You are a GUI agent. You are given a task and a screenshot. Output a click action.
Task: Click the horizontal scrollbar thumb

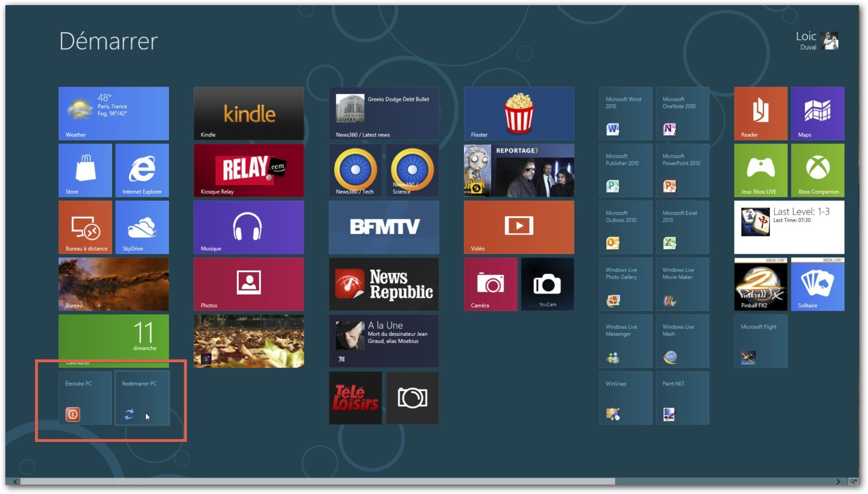pyautogui.click(x=317, y=482)
